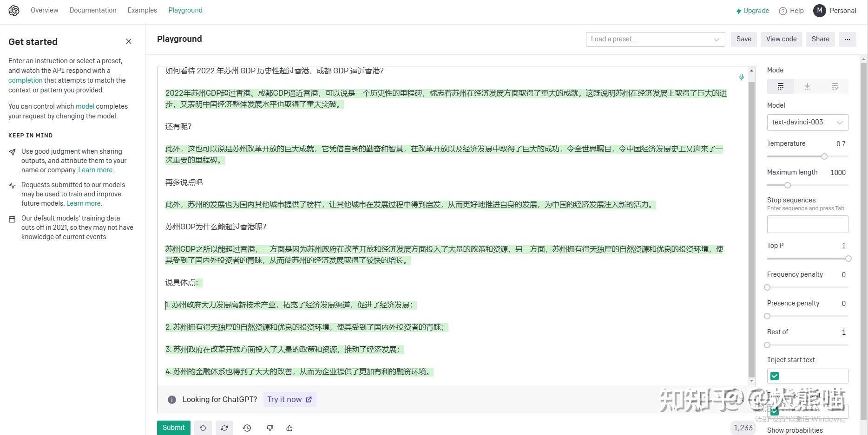
Task: Click the Show probabilities label
Action: point(795,430)
